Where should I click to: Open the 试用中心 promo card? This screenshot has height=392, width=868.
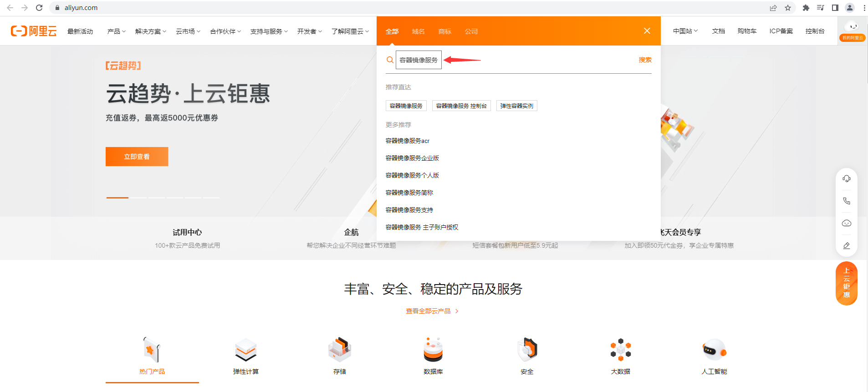pyautogui.click(x=187, y=239)
